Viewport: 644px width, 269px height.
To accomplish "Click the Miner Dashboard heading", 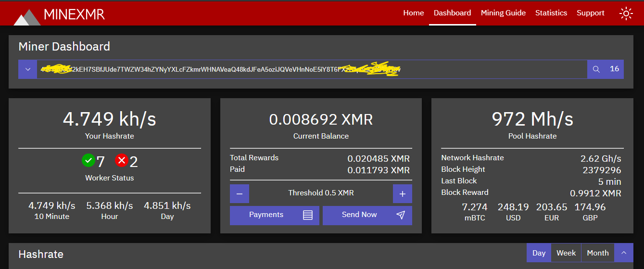I will [x=64, y=47].
